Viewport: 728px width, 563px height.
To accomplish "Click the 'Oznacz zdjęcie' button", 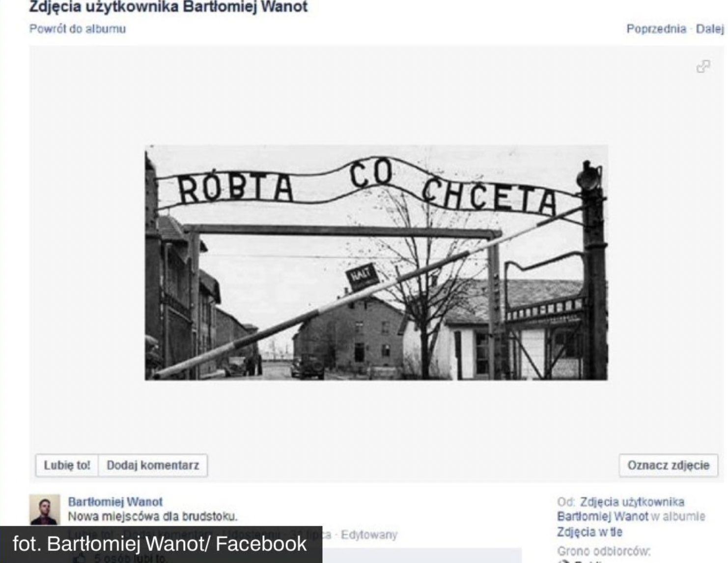I will [668, 465].
